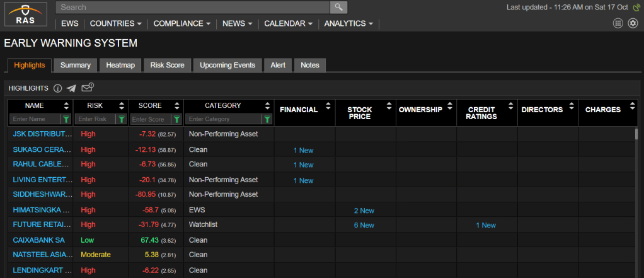Screen dimensions: 644x278
Task: Click the RAS logo
Action: [25, 14]
